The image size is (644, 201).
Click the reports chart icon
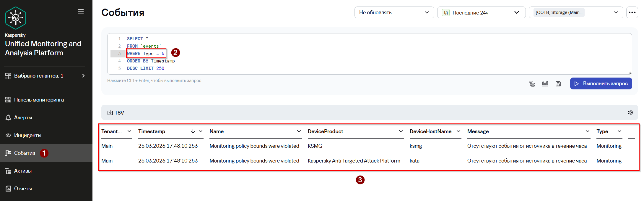pyautogui.click(x=8, y=189)
